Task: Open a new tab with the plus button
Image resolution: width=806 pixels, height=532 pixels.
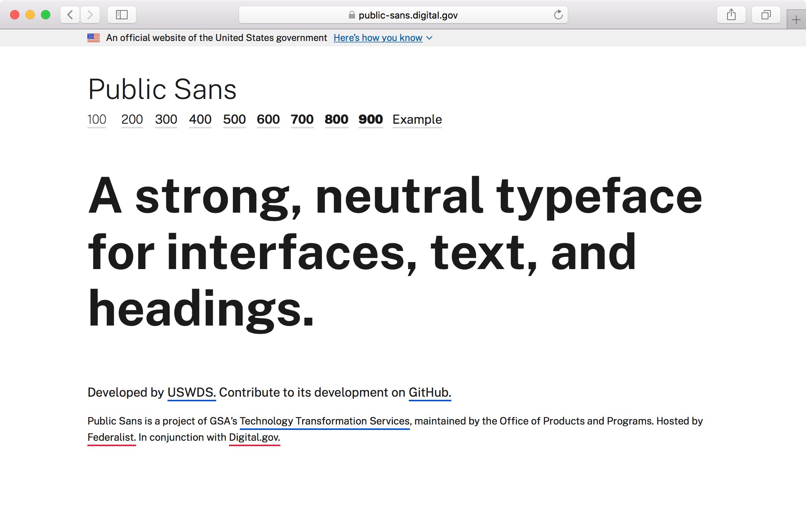Action: click(x=796, y=20)
